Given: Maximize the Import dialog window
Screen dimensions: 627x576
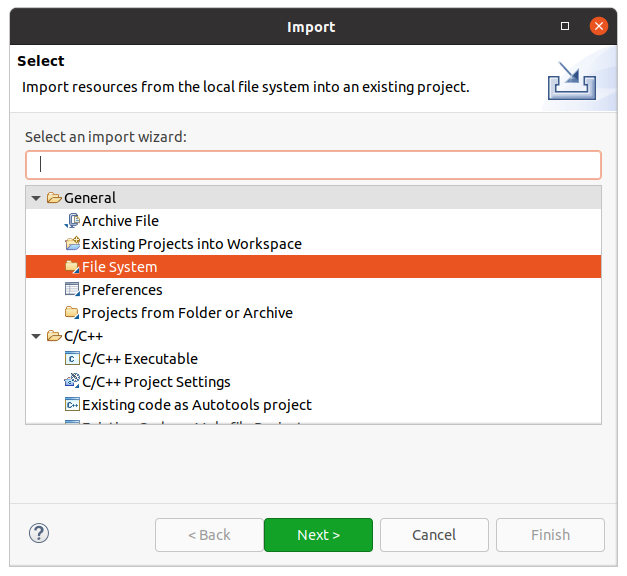Looking at the screenshot, I should (x=566, y=26).
